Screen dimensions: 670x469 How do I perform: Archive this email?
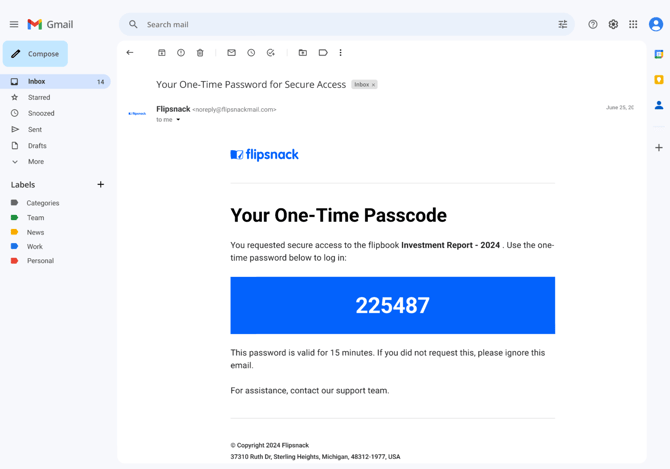pos(162,53)
